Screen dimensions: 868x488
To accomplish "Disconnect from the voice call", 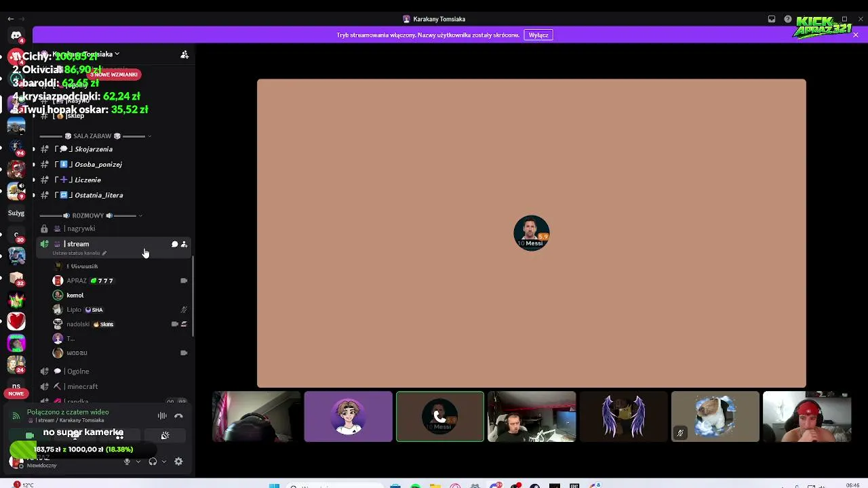I will (x=179, y=416).
